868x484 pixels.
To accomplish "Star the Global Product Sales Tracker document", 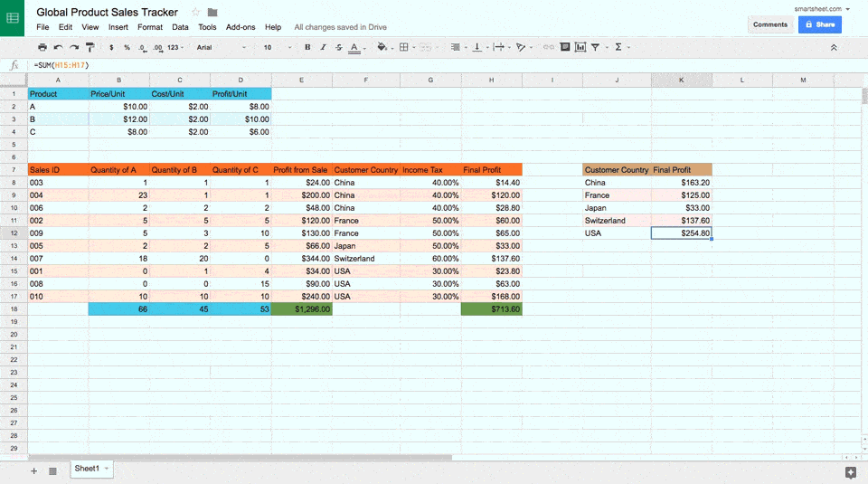I will (195, 13).
